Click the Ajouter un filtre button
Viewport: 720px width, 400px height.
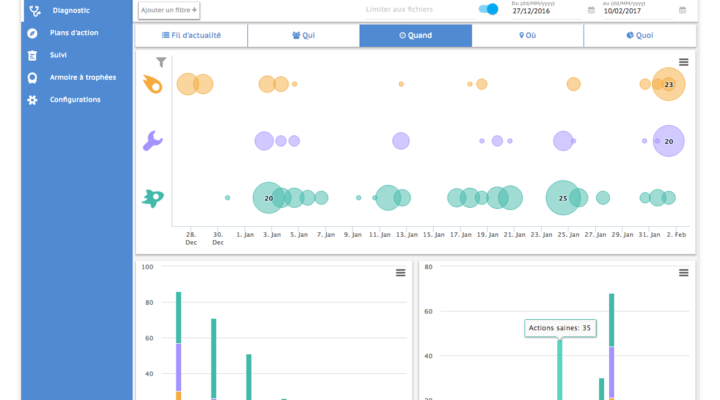[169, 10]
